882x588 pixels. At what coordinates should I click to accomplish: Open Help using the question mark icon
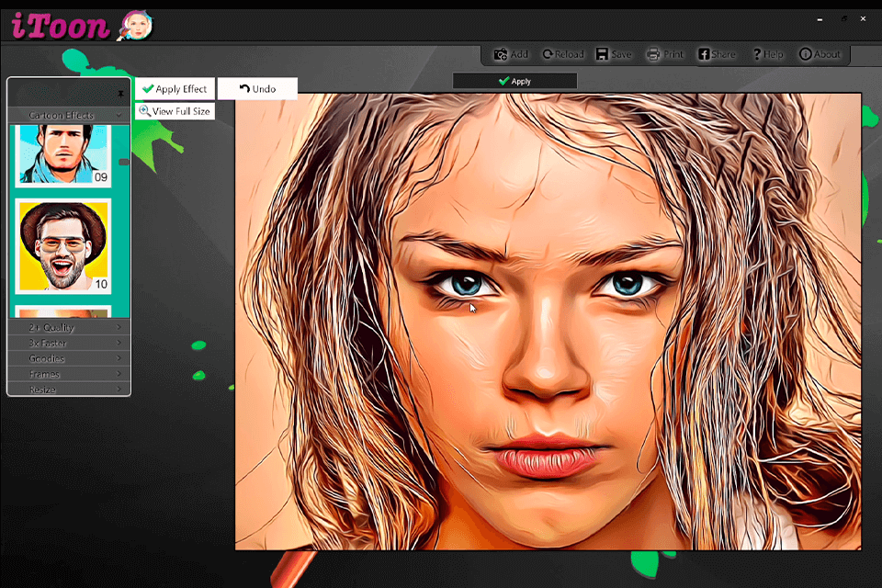pos(755,53)
